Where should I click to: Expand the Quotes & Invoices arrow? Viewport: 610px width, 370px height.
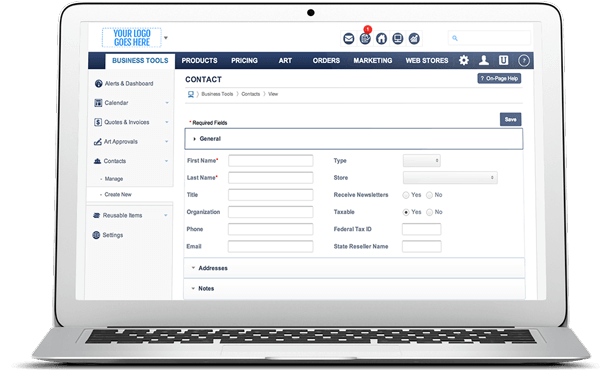click(x=167, y=122)
